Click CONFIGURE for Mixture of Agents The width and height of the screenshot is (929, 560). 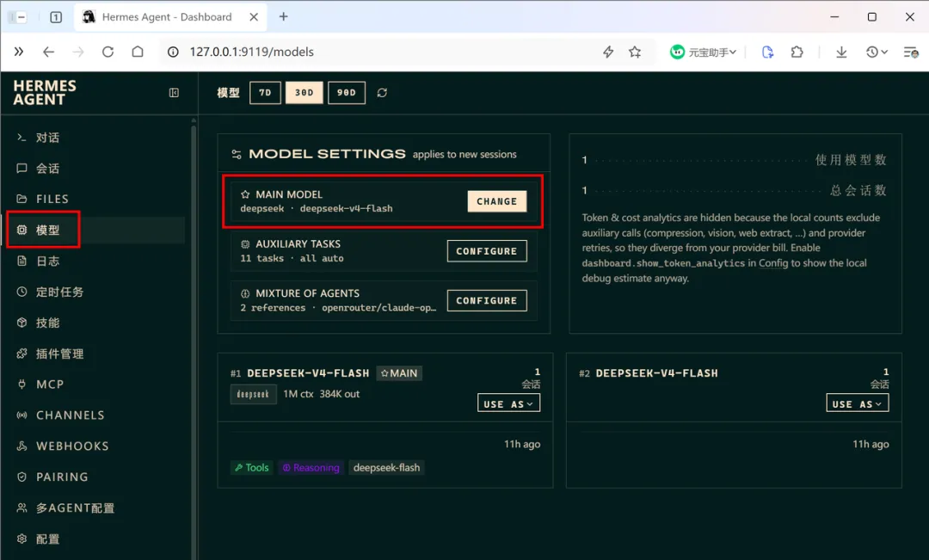tap(487, 300)
